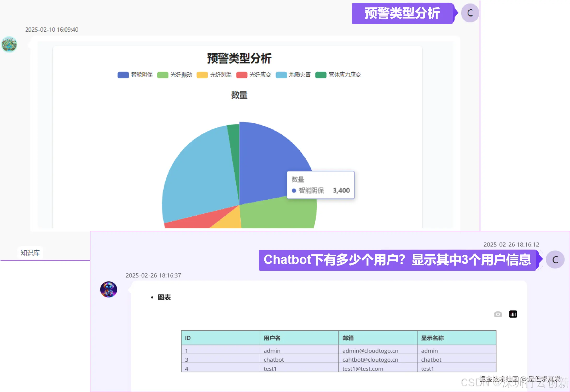
Task: Toggle the 智能阴保 legend entry
Action: (135, 75)
